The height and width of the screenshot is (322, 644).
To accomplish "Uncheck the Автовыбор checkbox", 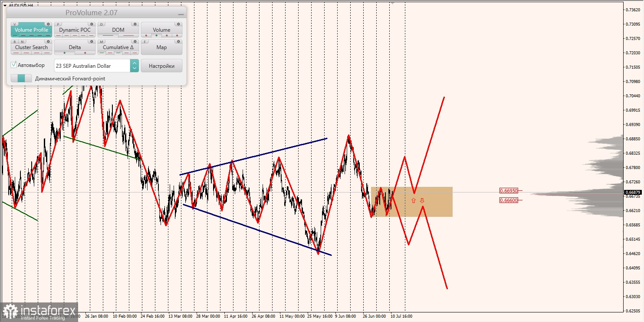I will (x=14, y=65).
